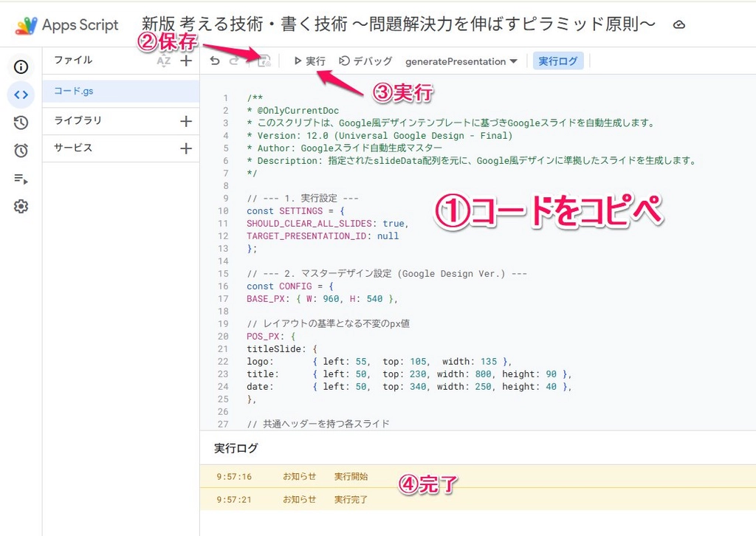Click line number 10 in the gutter
This screenshot has height=536, width=756.
(223, 211)
